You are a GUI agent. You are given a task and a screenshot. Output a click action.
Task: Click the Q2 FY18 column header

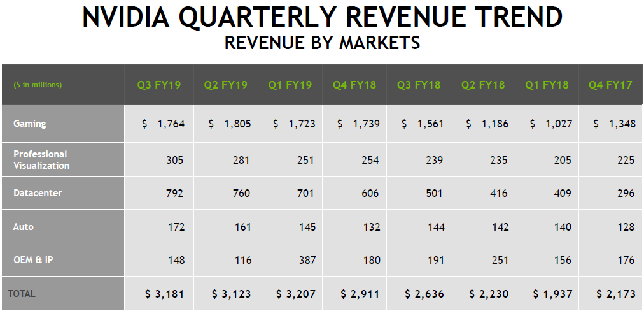(x=483, y=85)
